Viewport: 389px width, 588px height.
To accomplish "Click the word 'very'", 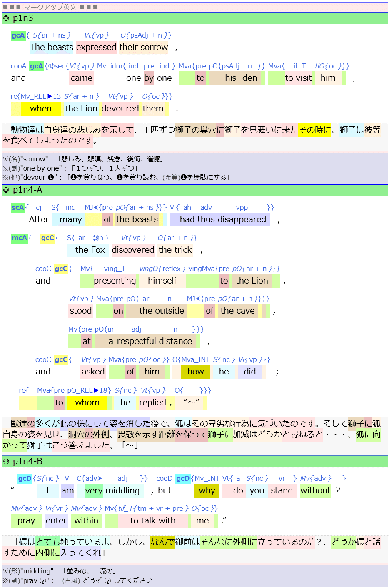I will (94, 490).
